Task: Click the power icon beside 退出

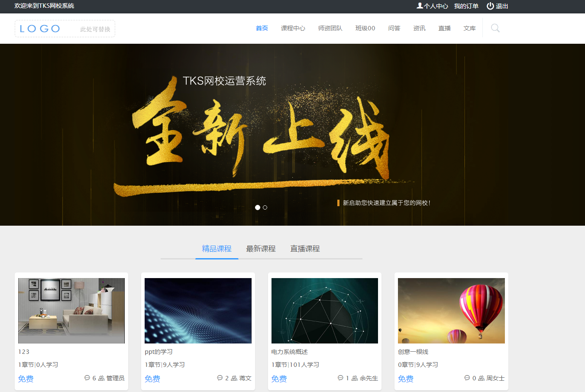Action: coord(490,6)
